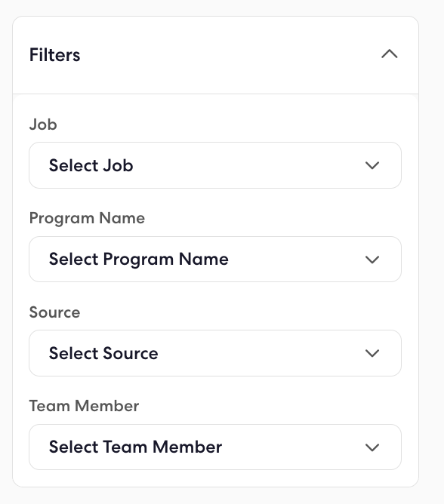This screenshot has height=504, width=444.
Task: Click the chevron arrow in Select Team Member
Action: 372,447
